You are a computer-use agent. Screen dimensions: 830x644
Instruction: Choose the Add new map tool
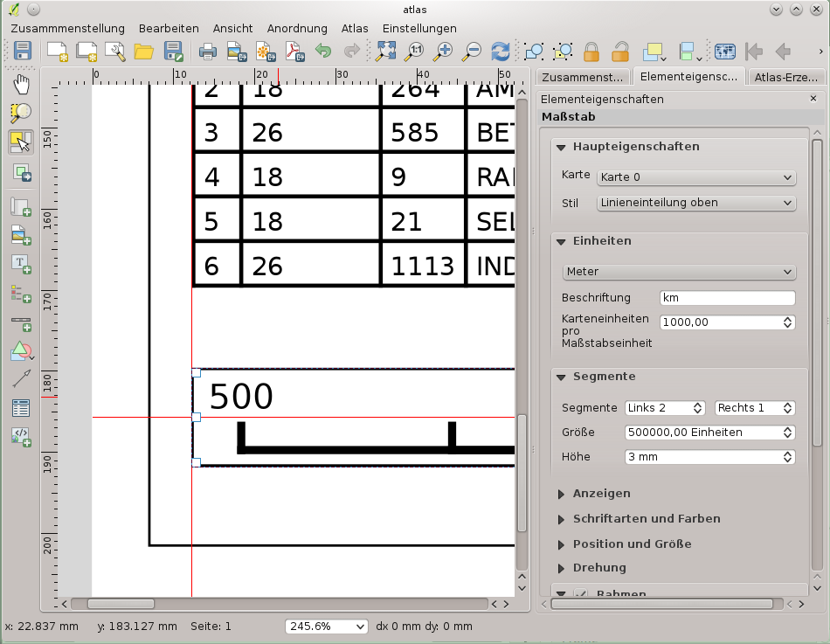click(x=21, y=207)
